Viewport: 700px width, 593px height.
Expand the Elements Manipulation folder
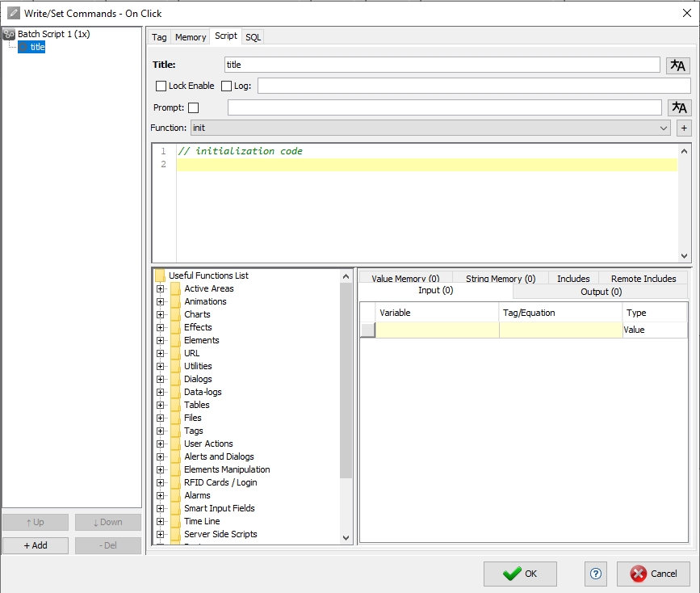161,469
